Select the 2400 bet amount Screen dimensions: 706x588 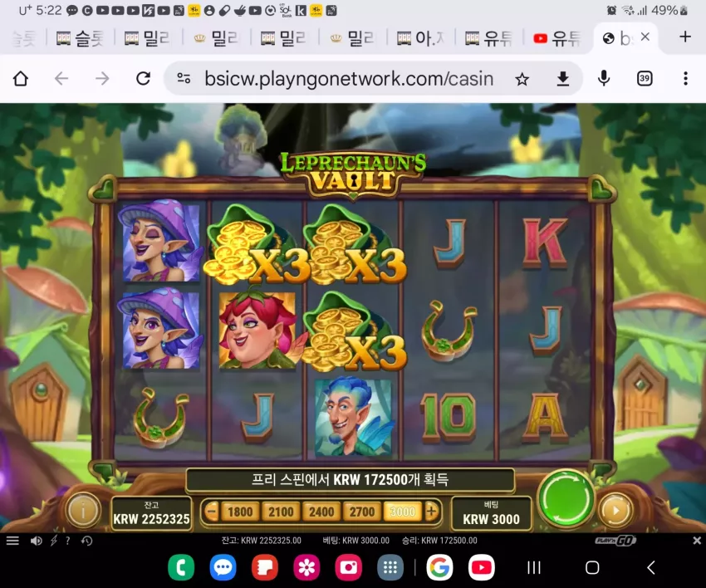(x=321, y=512)
